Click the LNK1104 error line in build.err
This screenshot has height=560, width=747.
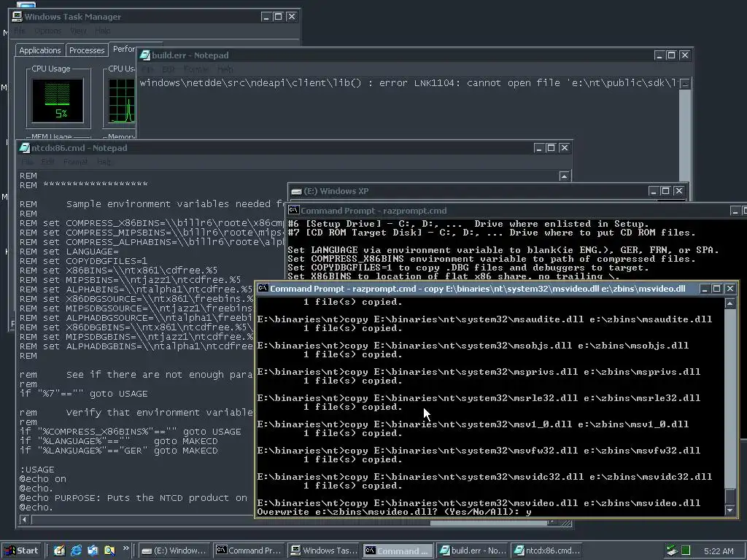(x=408, y=83)
